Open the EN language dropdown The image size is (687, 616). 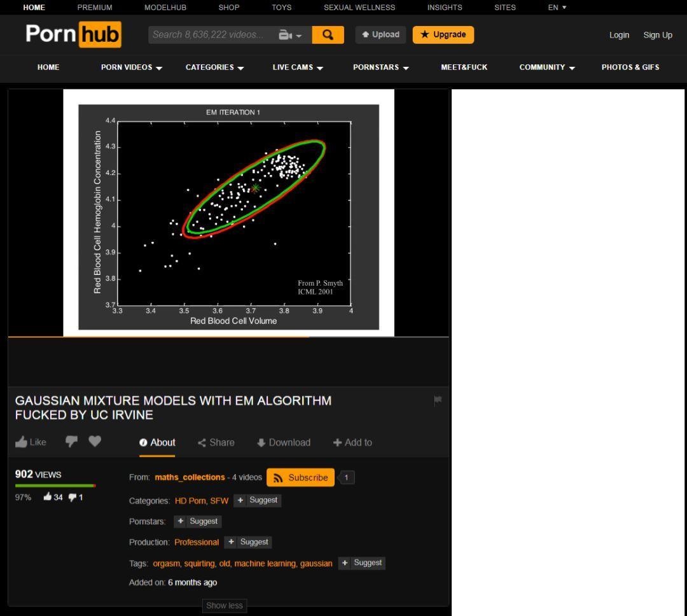tap(557, 8)
